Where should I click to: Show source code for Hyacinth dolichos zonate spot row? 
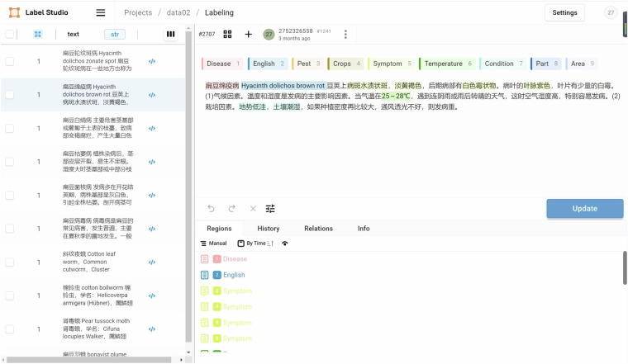[152, 62]
